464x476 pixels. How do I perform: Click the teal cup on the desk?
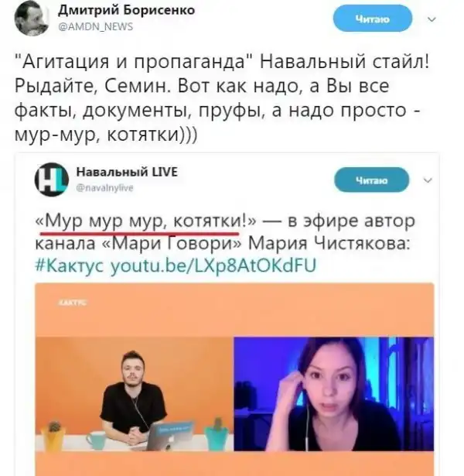tap(95, 441)
